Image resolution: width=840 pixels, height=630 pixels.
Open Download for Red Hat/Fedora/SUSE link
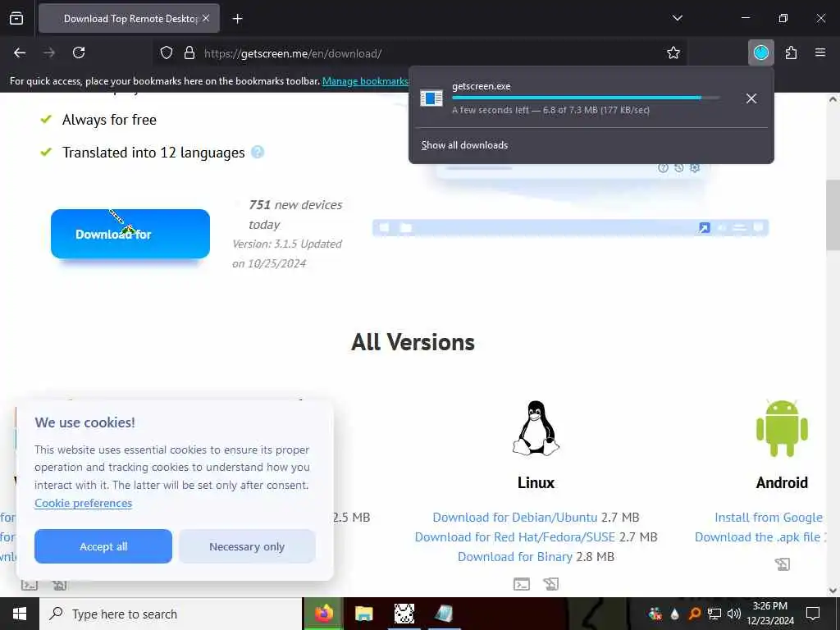(x=515, y=537)
